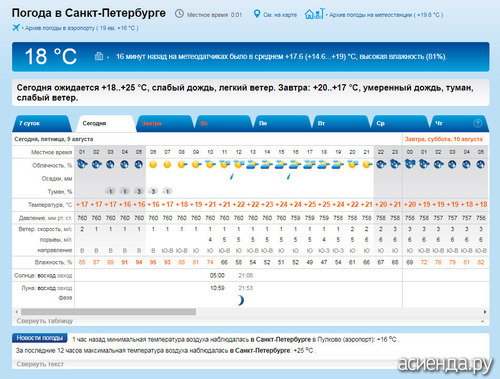Click the sunrise time 05:00
Screen dimensions: 500x379
point(217,276)
